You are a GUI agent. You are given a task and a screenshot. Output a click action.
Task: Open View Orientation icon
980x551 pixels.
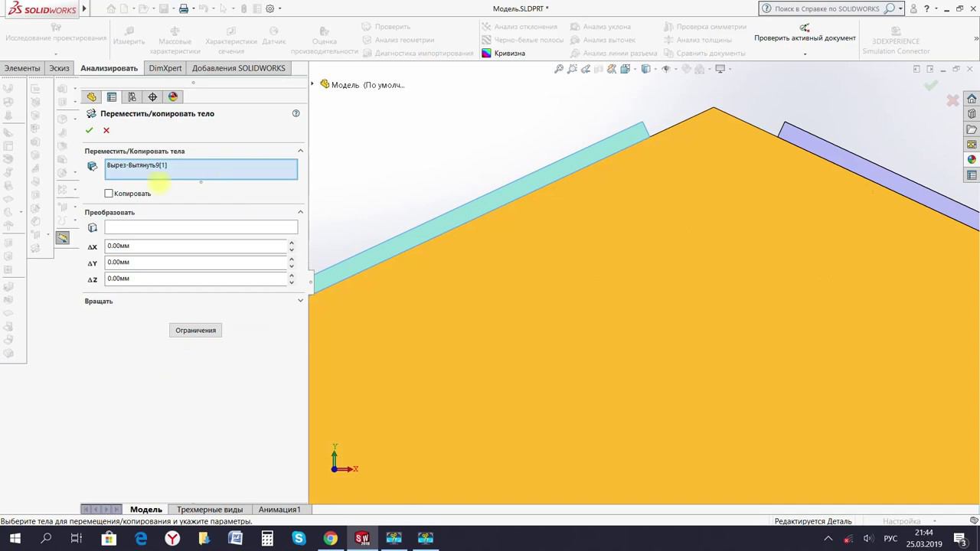click(626, 69)
